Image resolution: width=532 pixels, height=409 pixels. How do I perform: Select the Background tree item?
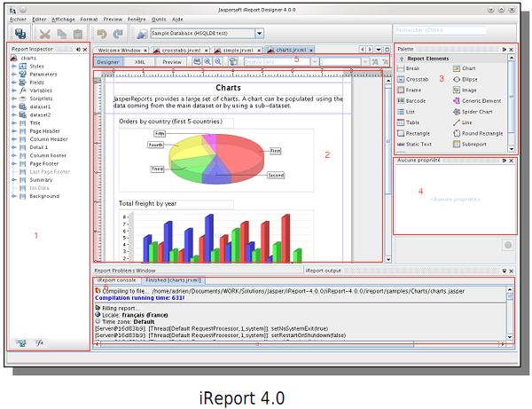click(x=44, y=196)
